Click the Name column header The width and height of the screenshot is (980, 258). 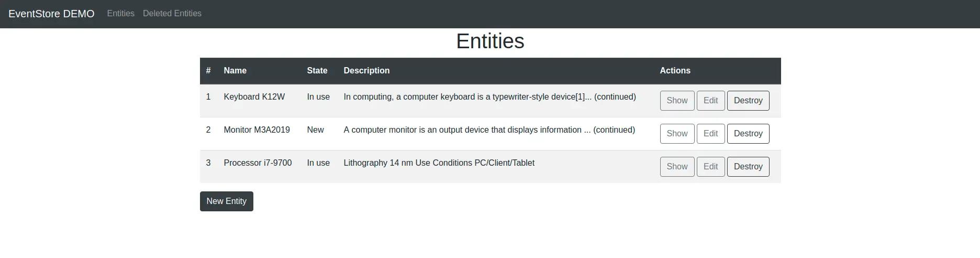point(235,71)
